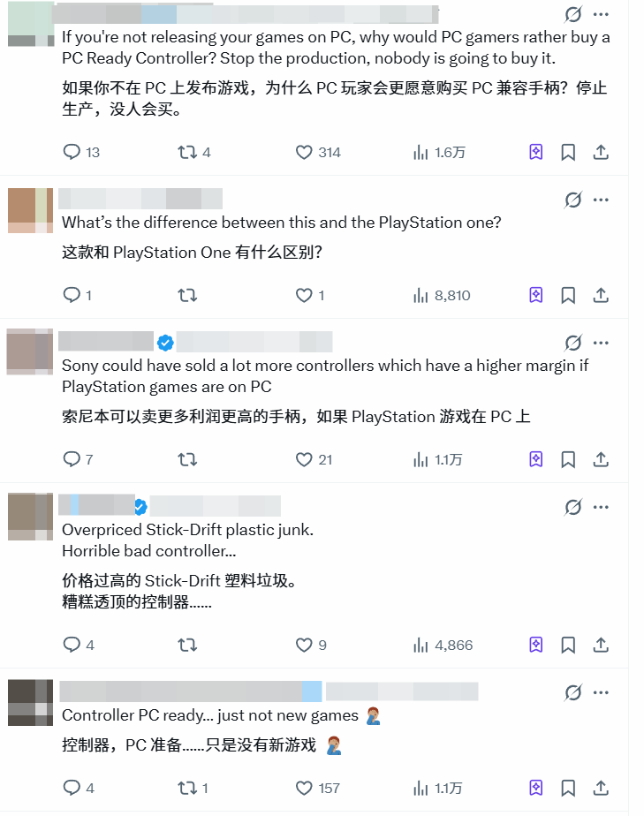Reply to the tweet with 7 replies
Screen dimensions: 644x816
click(x=72, y=459)
